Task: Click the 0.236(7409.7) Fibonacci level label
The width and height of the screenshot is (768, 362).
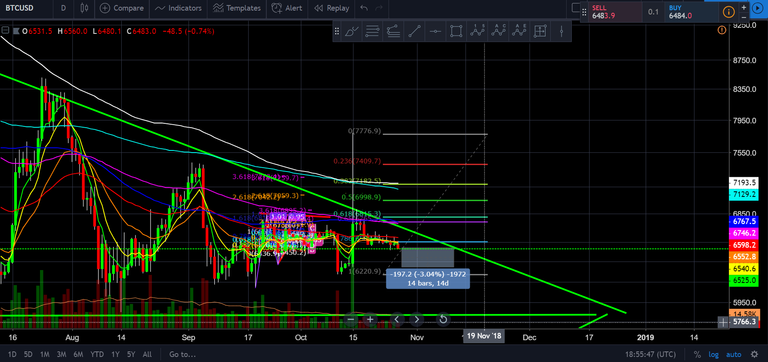Action: pyautogui.click(x=357, y=161)
